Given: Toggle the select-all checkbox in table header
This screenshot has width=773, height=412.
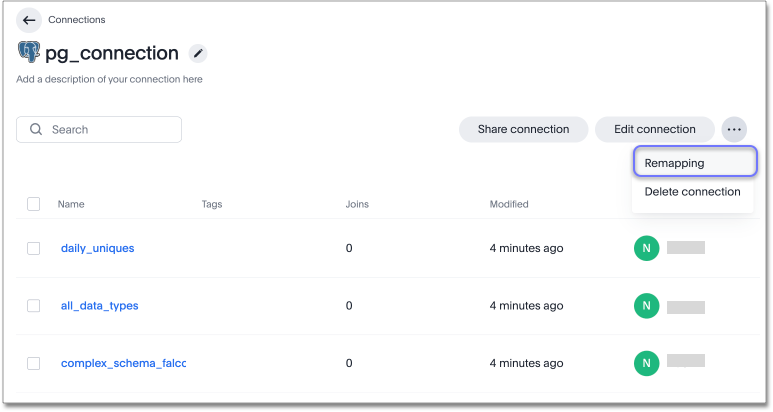Looking at the screenshot, I should pyautogui.click(x=34, y=204).
